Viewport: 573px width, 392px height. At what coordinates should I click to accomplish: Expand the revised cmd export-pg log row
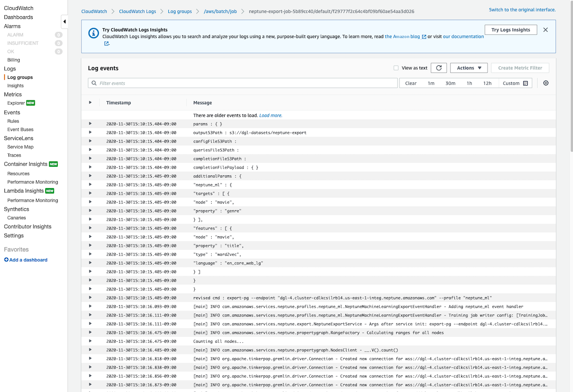(90, 298)
